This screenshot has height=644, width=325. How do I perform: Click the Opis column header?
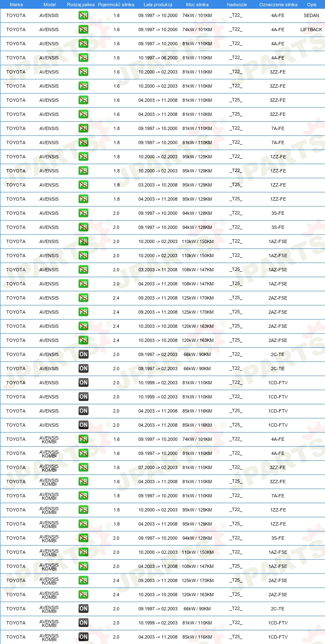[312, 5]
